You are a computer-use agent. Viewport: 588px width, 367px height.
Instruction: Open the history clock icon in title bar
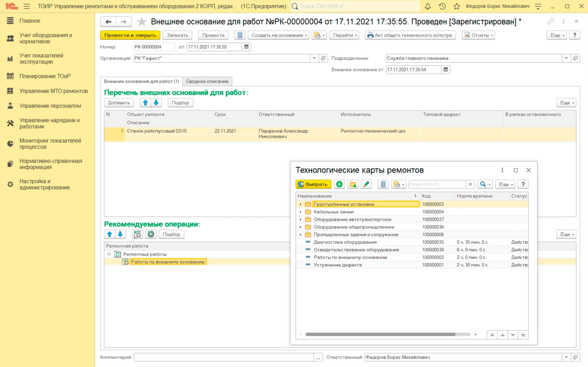(442, 6)
